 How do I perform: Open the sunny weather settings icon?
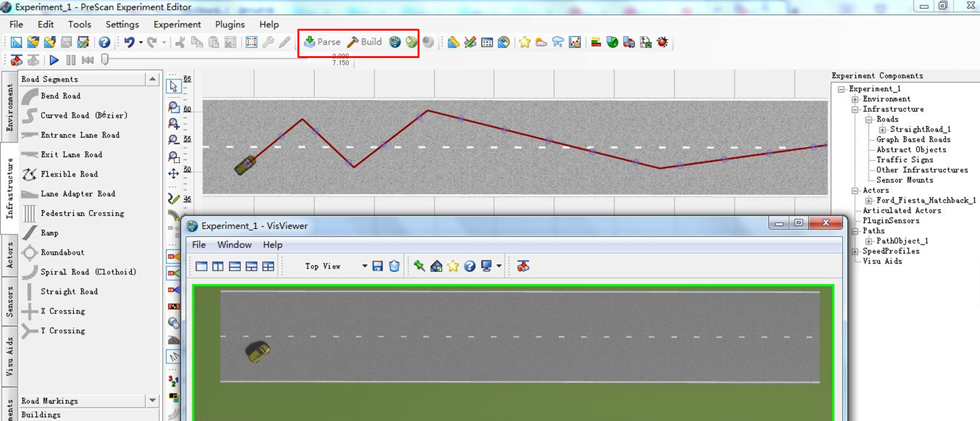point(541,43)
